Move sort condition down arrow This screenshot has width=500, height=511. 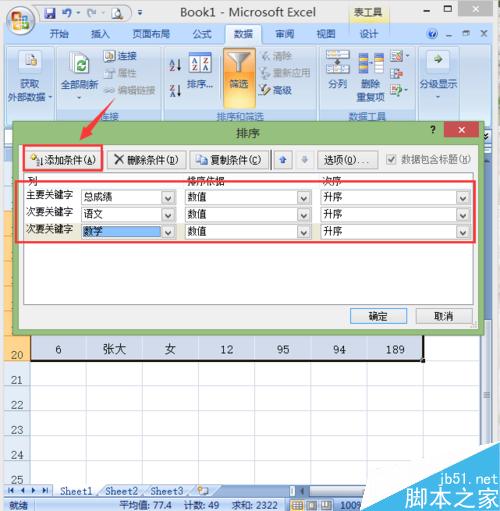pyautogui.click(x=304, y=160)
